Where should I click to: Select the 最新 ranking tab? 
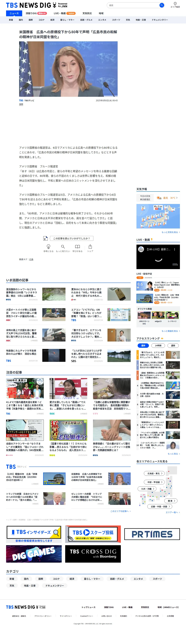pyautogui.click(x=143, y=345)
